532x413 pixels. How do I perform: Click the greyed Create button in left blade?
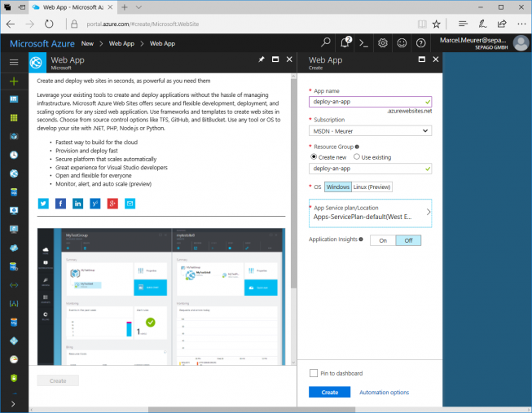tap(58, 380)
